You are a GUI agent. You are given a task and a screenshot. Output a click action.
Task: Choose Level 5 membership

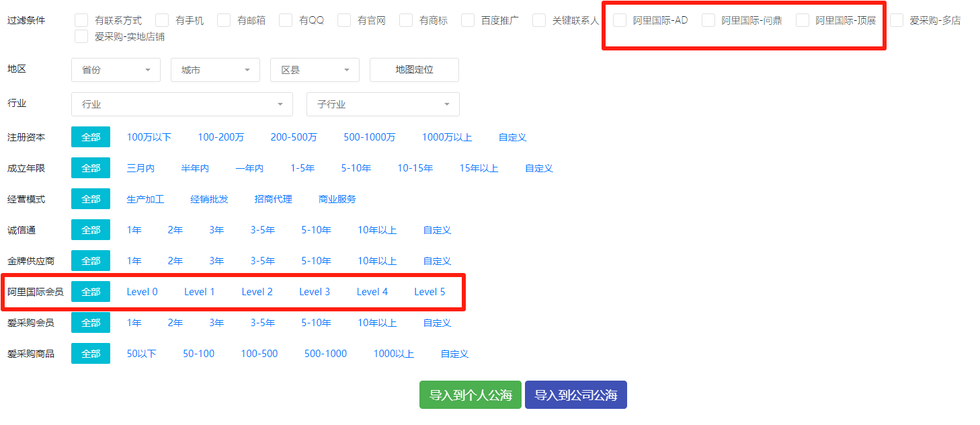[430, 292]
